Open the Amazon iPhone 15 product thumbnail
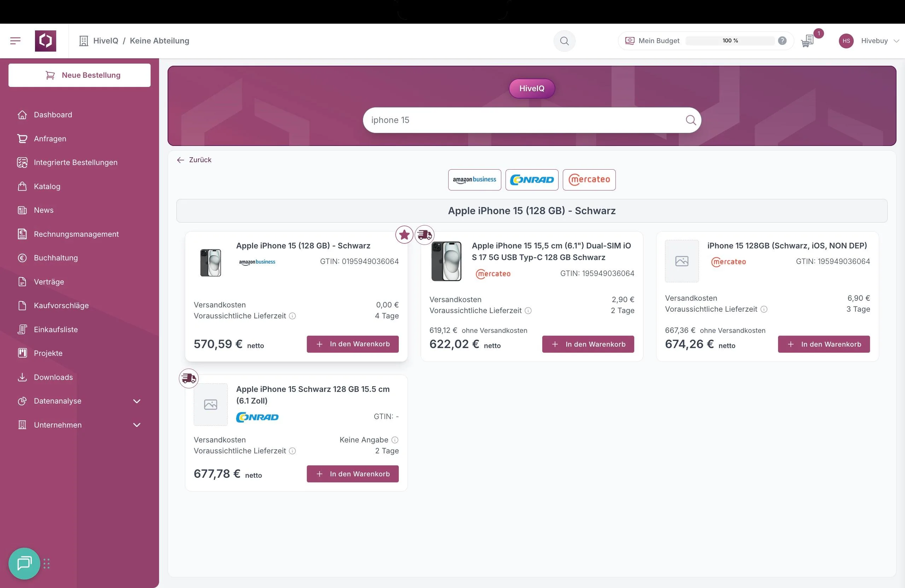 pyautogui.click(x=211, y=263)
